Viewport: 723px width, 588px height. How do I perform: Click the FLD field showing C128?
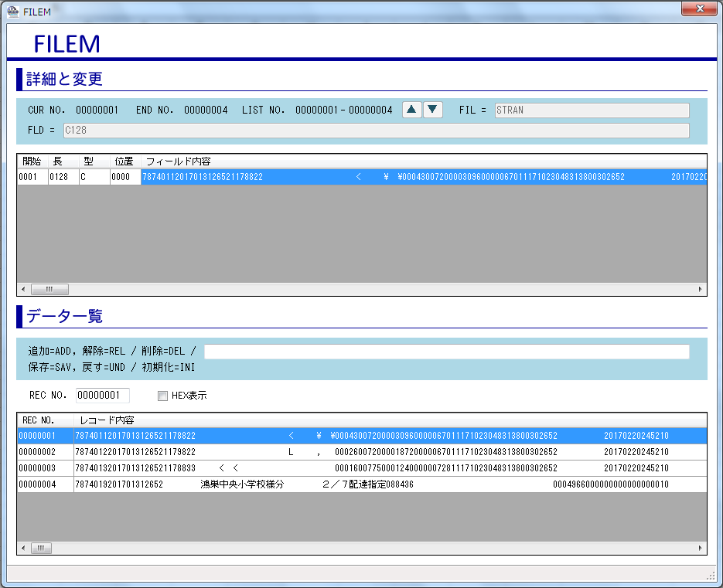[375, 131]
